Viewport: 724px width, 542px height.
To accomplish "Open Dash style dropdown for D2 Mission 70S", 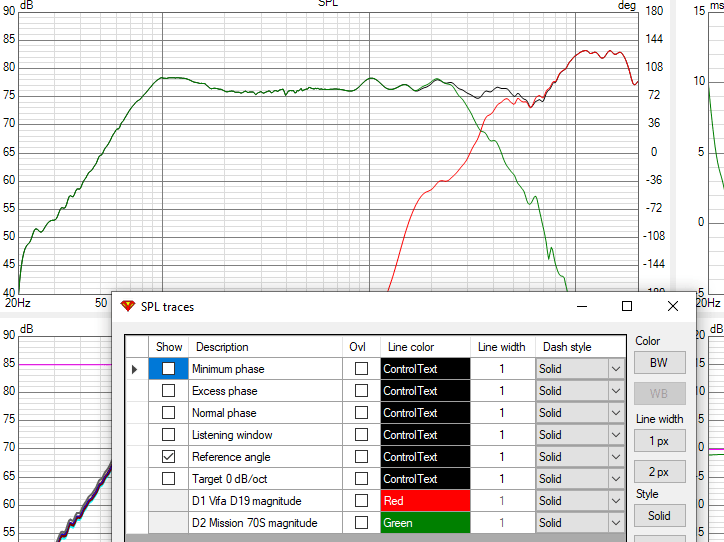I will (x=616, y=523).
